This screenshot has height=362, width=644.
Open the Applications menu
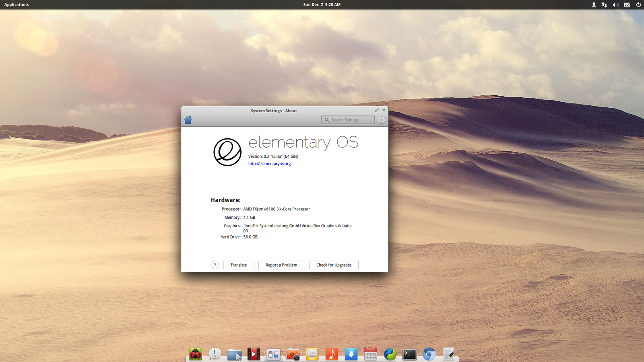point(16,4)
